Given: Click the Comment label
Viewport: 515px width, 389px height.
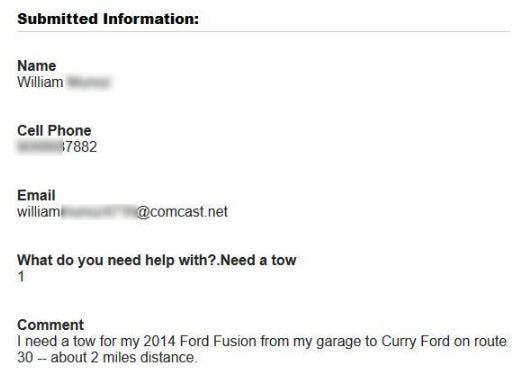Looking at the screenshot, I should pos(50,325).
